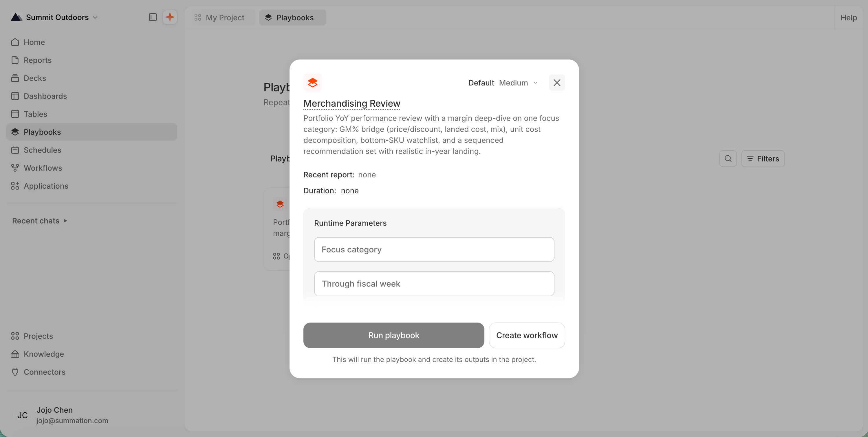Open Dashboards from the sidebar

[92, 96]
